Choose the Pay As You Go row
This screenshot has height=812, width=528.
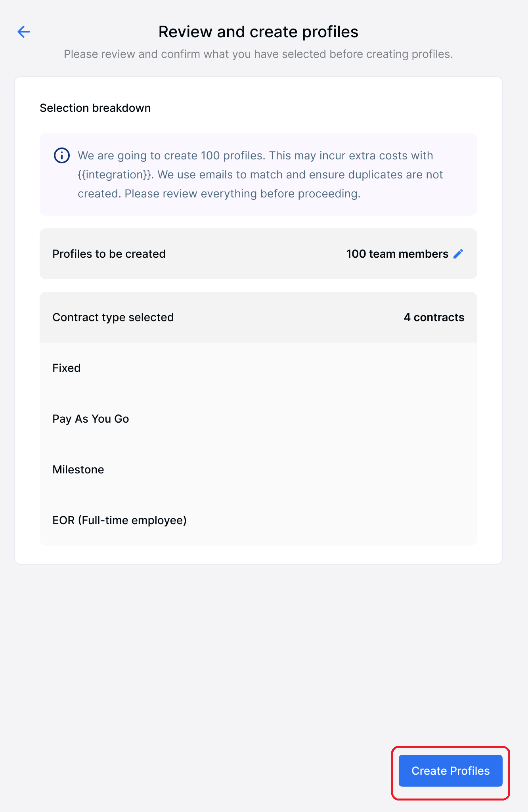click(x=258, y=419)
